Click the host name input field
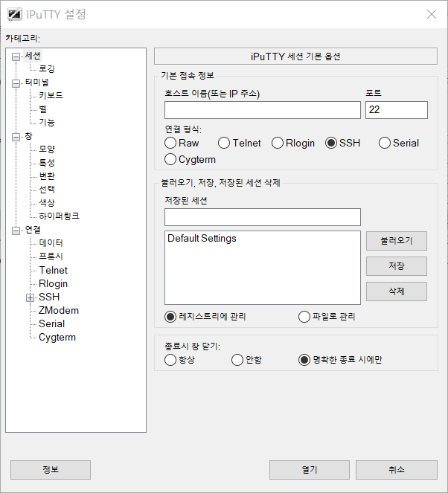The height and width of the screenshot is (493, 448). 263,110
